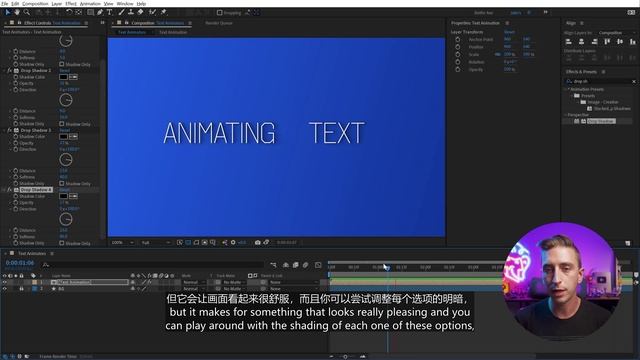This screenshot has height=360, width=640.
Task: Toggle the Frame Blending icon in timeline
Action: coord(296,265)
